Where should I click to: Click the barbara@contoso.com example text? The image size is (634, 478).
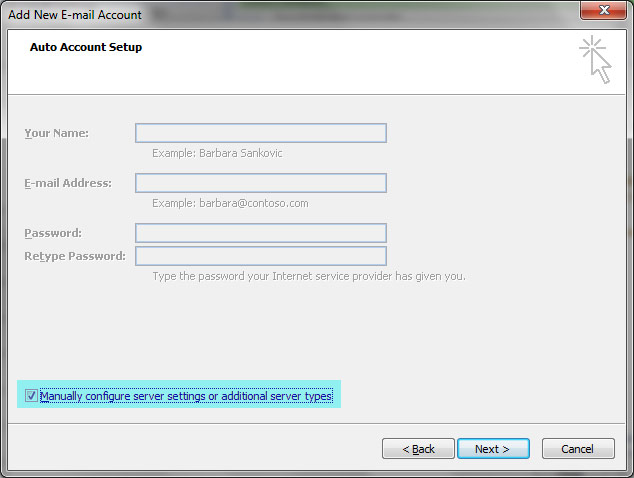(230, 203)
